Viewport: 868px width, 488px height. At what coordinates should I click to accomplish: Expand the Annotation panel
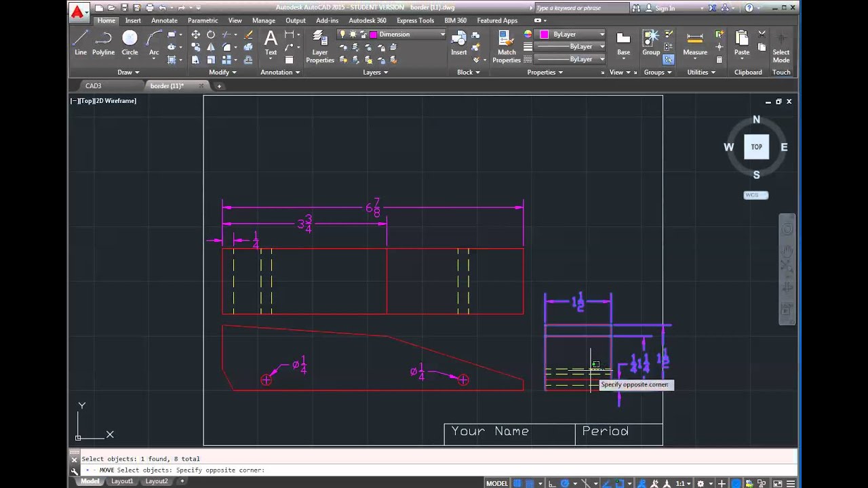pyautogui.click(x=280, y=73)
